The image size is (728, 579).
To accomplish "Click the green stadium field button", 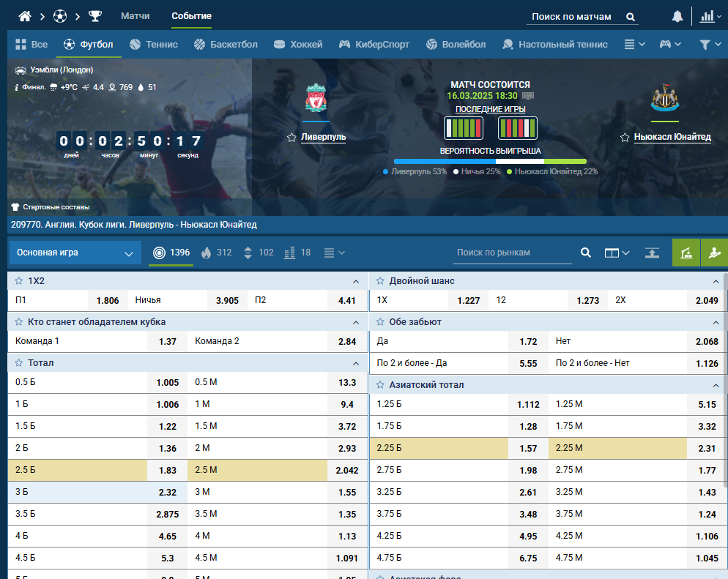I will [686, 253].
